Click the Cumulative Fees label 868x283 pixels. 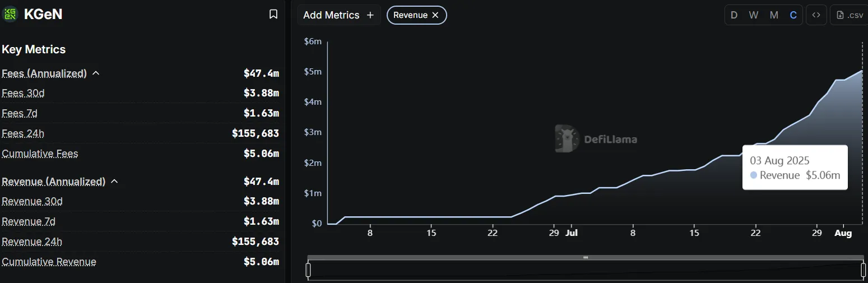point(40,154)
